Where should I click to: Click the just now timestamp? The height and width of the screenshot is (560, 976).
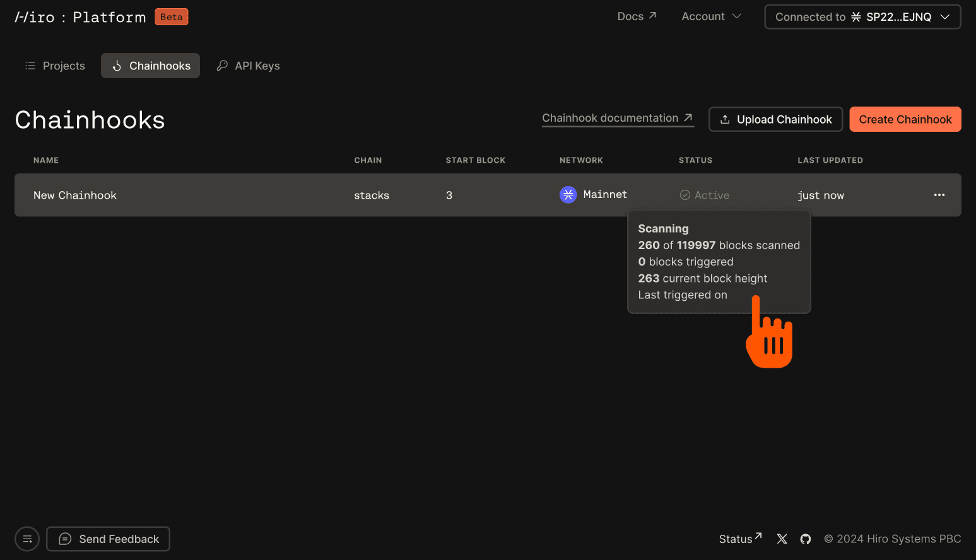(x=821, y=195)
